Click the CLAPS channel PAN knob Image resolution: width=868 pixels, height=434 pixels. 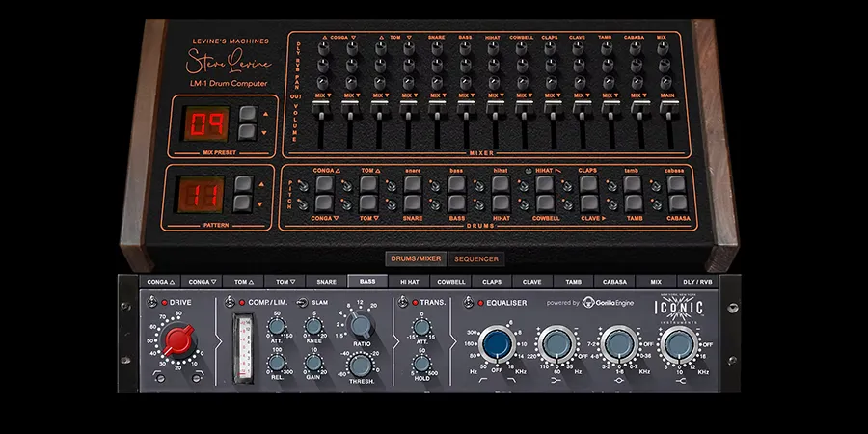(551, 83)
